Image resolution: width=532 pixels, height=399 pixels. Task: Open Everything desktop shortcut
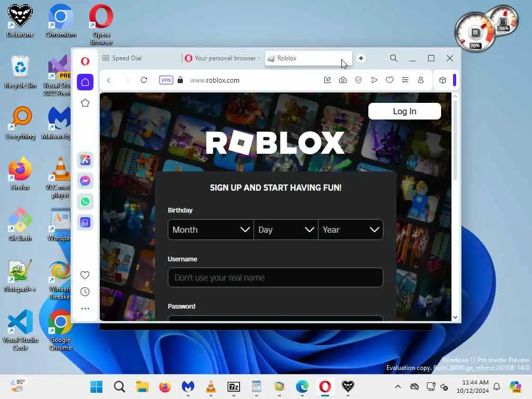point(20,123)
